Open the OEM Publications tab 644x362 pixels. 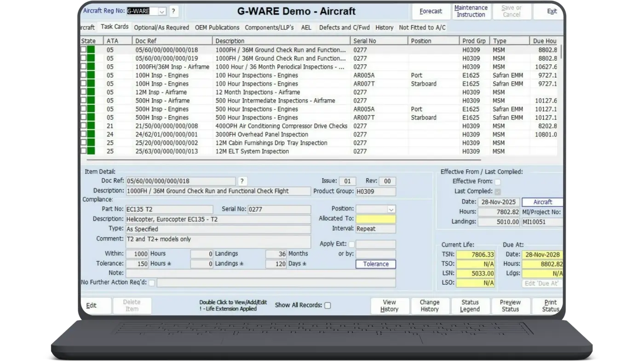[x=217, y=28]
